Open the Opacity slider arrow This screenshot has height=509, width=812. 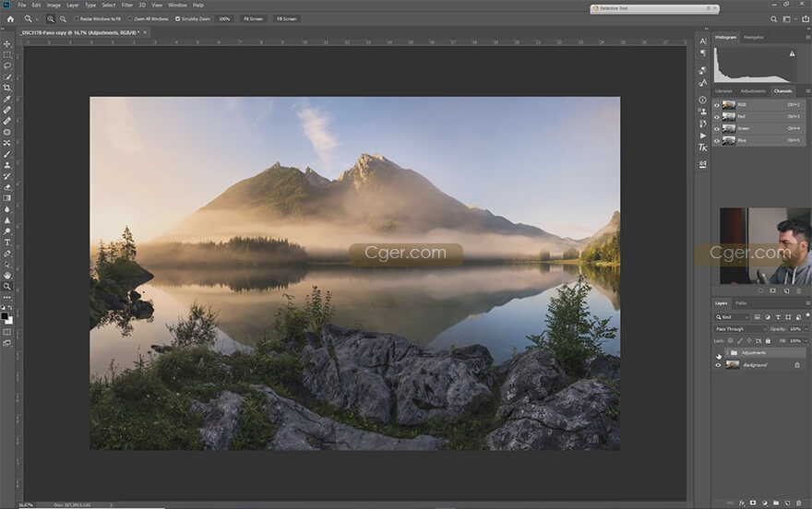click(x=806, y=329)
